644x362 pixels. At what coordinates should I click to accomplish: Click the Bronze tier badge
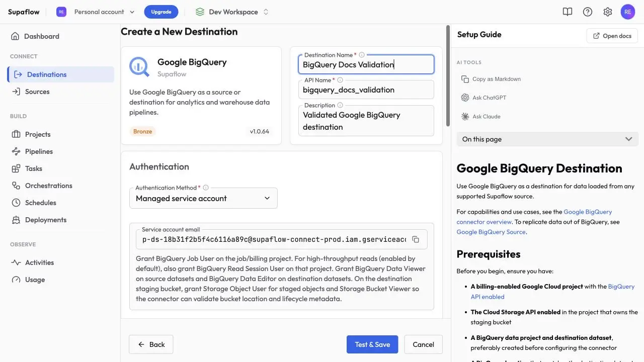point(142,131)
